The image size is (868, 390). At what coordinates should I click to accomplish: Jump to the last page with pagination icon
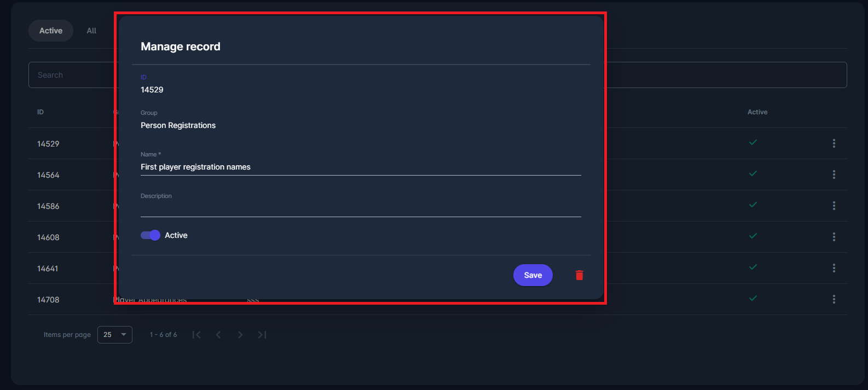pyautogui.click(x=262, y=334)
